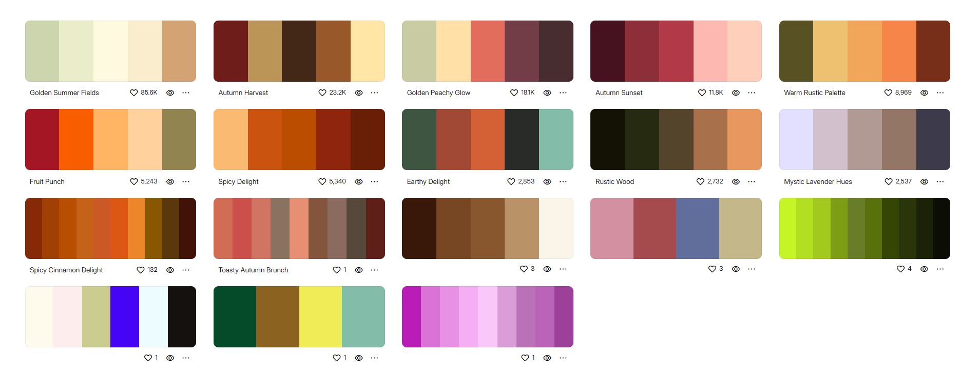Like the Warm Rustic Palette
The height and width of the screenshot is (389, 980).
(x=888, y=93)
